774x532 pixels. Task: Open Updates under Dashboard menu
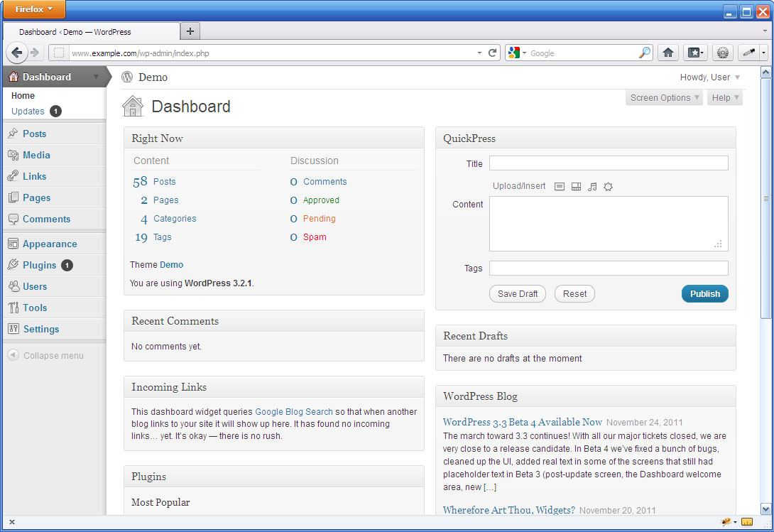(x=28, y=111)
